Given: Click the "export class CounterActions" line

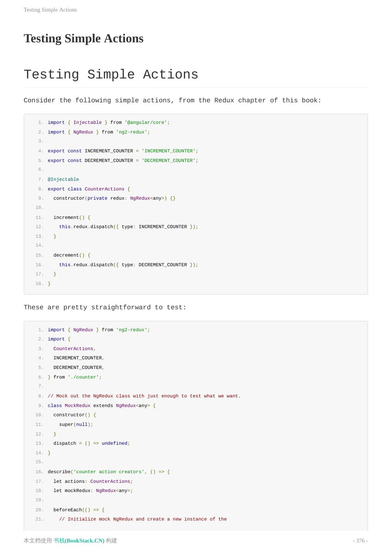Looking at the screenshot, I should (x=88, y=189).
